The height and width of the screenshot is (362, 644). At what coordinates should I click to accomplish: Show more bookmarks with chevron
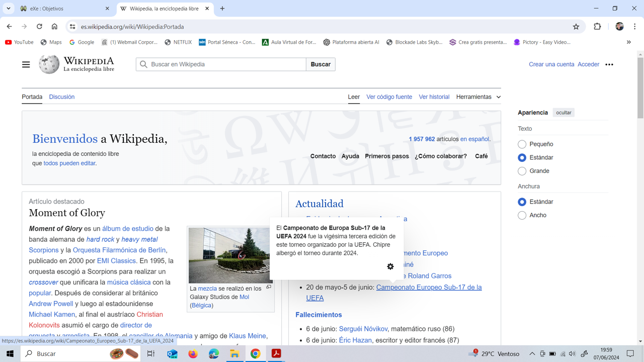pos(628,42)
